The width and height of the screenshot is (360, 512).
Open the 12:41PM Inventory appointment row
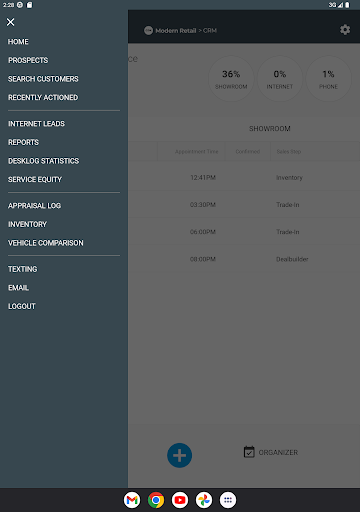click(244, 178)
